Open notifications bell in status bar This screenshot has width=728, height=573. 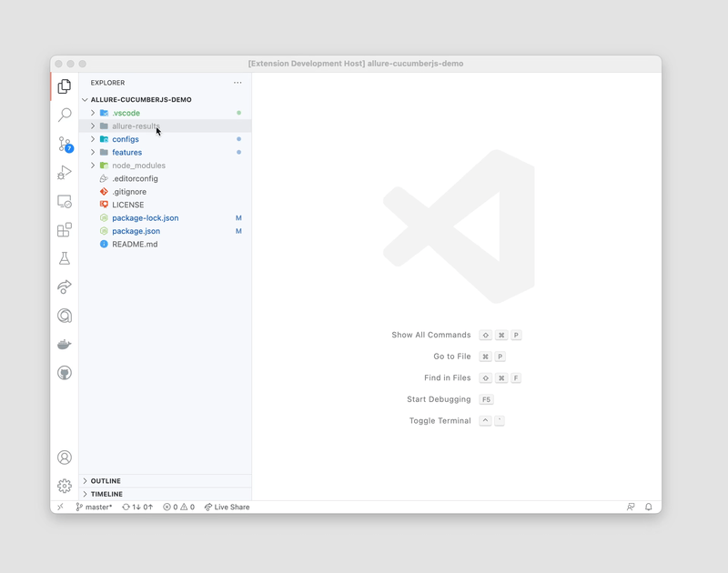[x=649, y=508]
